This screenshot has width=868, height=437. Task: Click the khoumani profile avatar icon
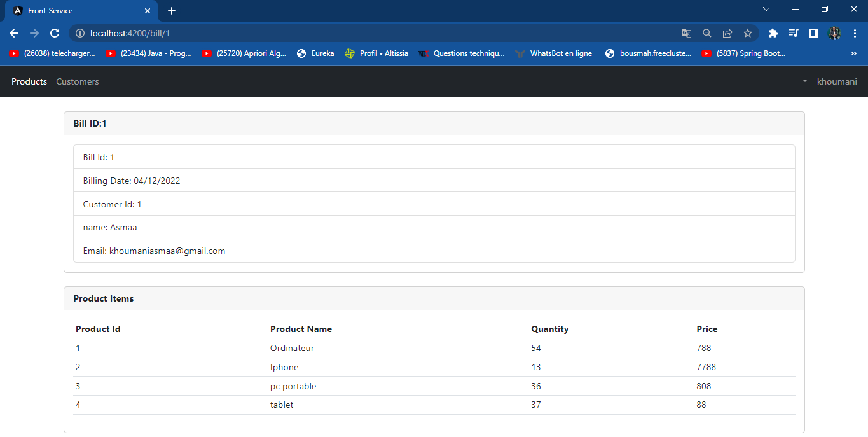(834, 33)
